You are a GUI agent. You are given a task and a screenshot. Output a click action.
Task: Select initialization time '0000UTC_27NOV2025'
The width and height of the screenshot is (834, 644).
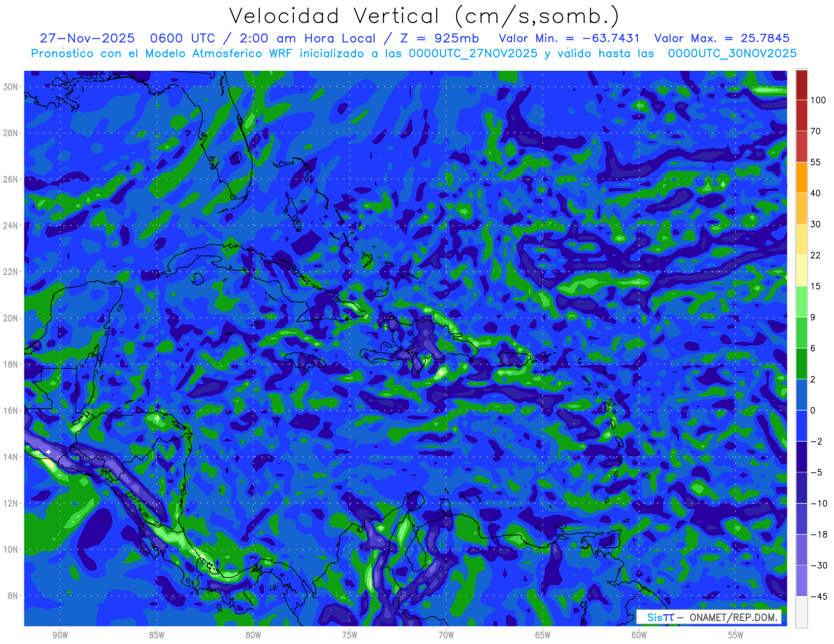472,53
